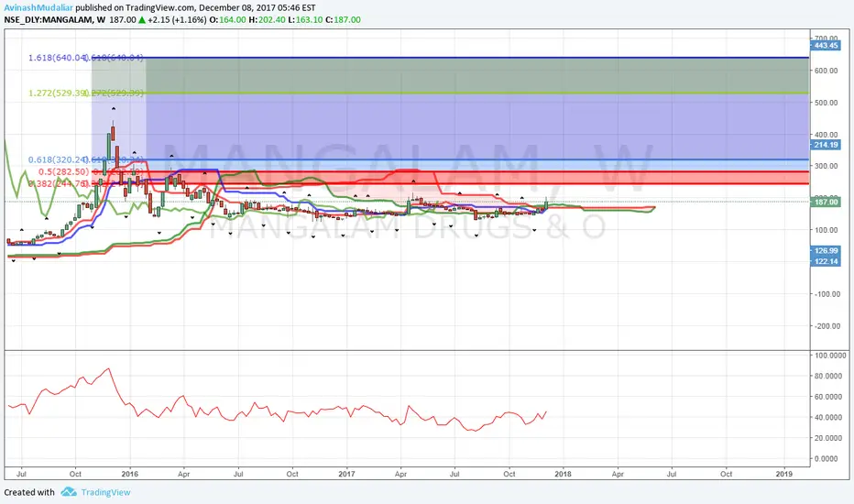Select the 214.19 price scale tag
The width and height of the screenshot is (854, 504).
pos(826,145)
